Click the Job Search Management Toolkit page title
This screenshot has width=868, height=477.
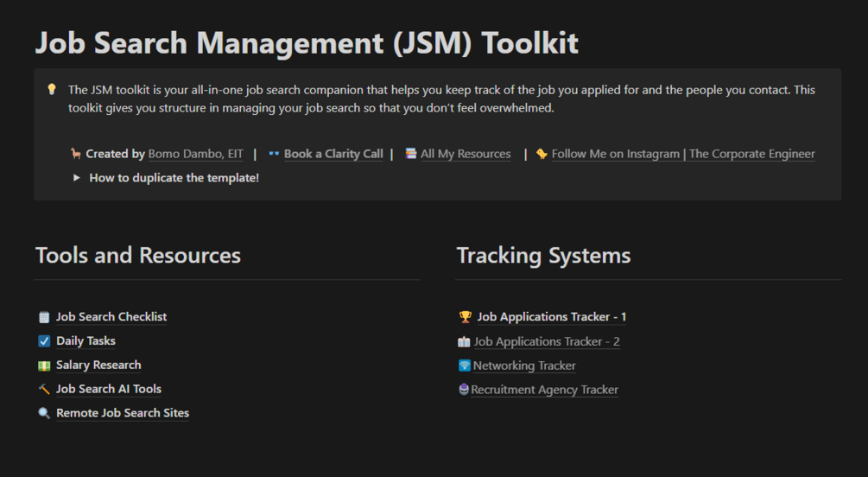307,42
